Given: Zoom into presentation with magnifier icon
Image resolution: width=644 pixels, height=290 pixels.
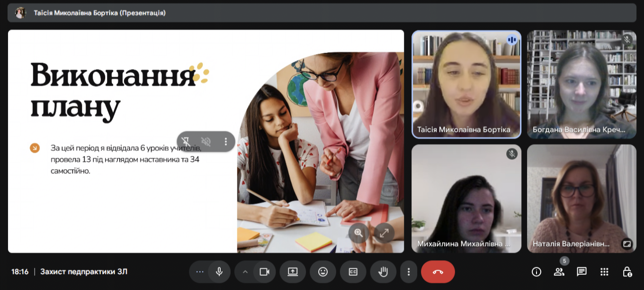Looking at the screenshot, I should [358, 233].
